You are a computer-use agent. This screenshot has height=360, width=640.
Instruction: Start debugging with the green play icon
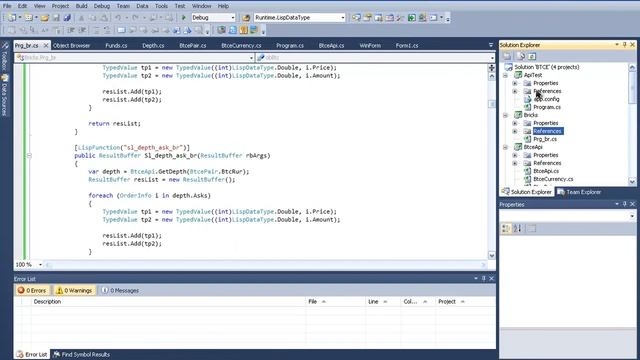point(184,18)
